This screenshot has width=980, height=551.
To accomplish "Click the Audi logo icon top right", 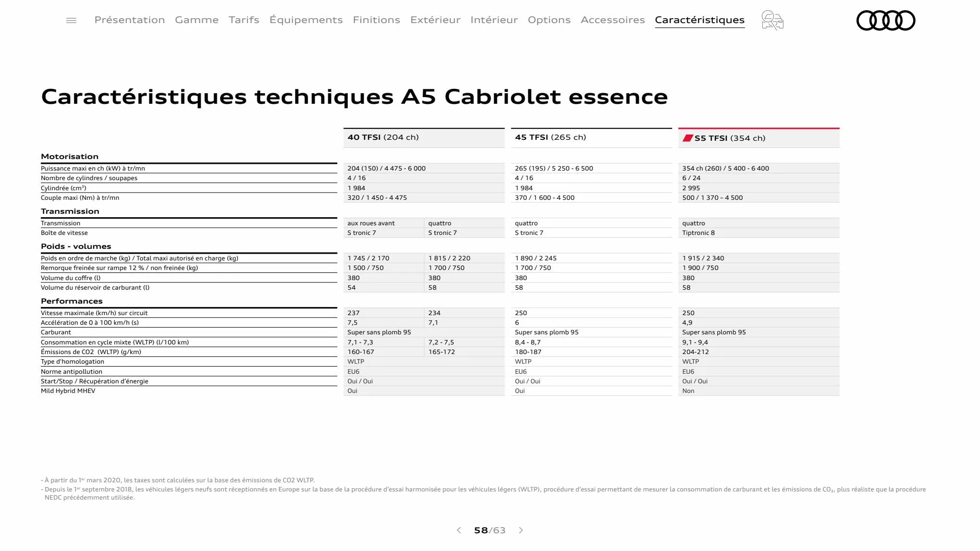I will 885,20.
